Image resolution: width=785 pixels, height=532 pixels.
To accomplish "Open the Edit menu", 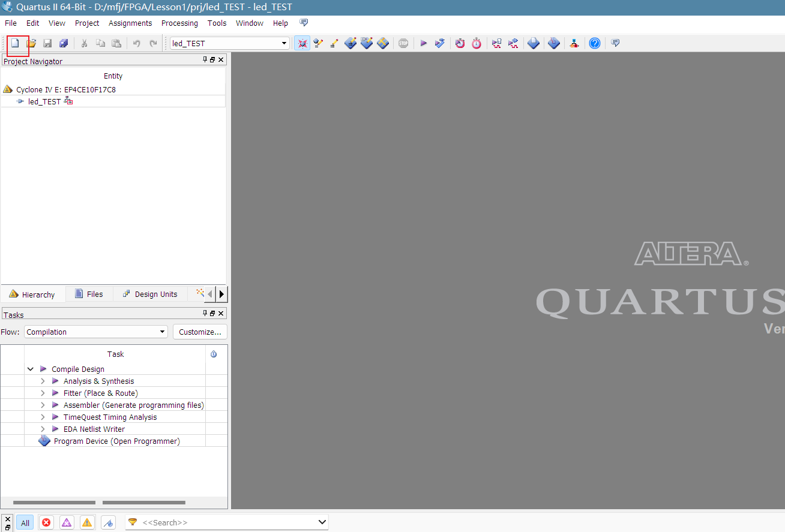I will pos(33,23).
